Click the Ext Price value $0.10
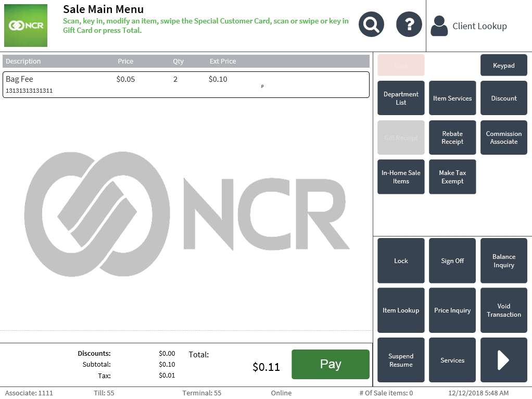Image resolution: width=532 pixels, height=399 pixels. [x=218, y=79]
